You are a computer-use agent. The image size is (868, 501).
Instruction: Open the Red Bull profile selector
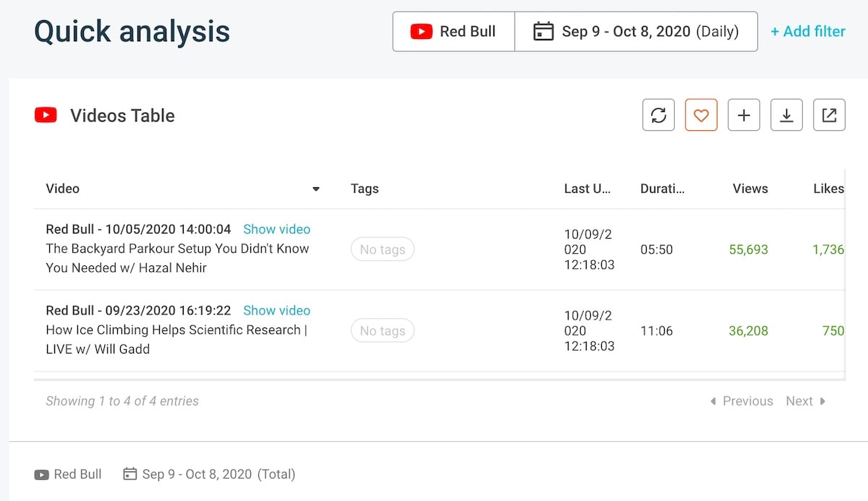(454, 32)
